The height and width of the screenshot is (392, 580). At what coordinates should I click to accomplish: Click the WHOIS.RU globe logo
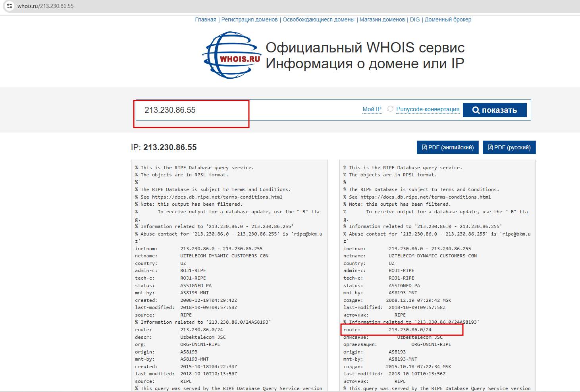232,55
